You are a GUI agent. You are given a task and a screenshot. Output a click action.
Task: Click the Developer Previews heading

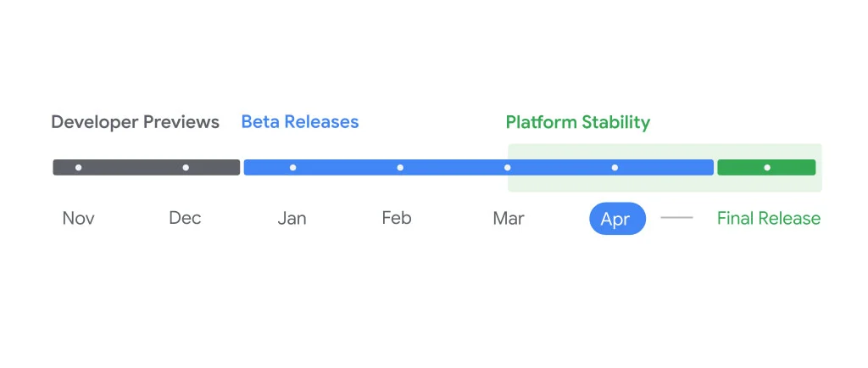click(135, 122)
